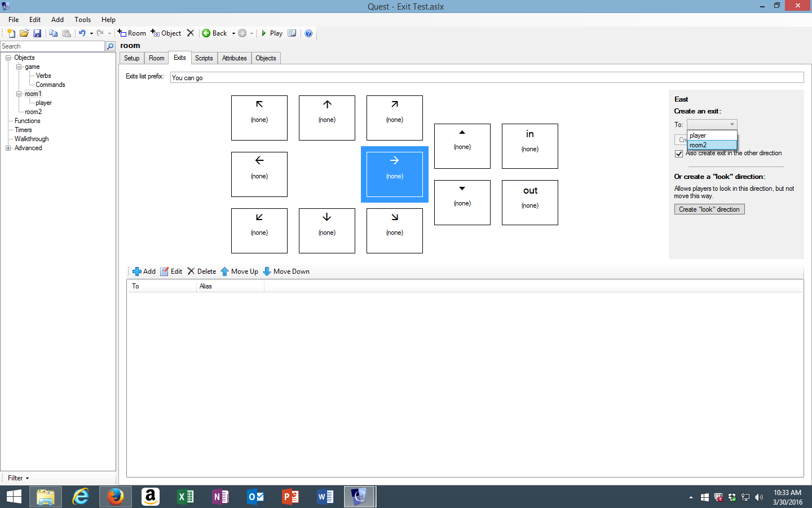Screen dimensions: 812x508
Task: Collapse the game tree node
Action: point(19,67)
